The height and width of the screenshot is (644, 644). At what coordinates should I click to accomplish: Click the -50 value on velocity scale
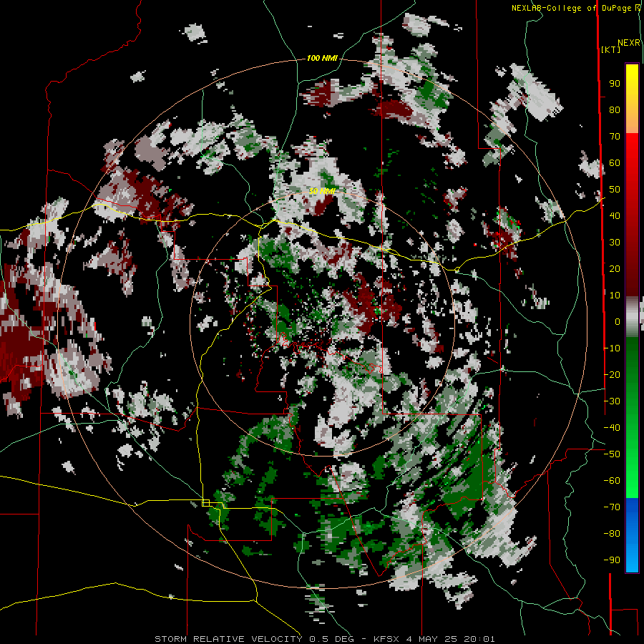coord(612,454)
